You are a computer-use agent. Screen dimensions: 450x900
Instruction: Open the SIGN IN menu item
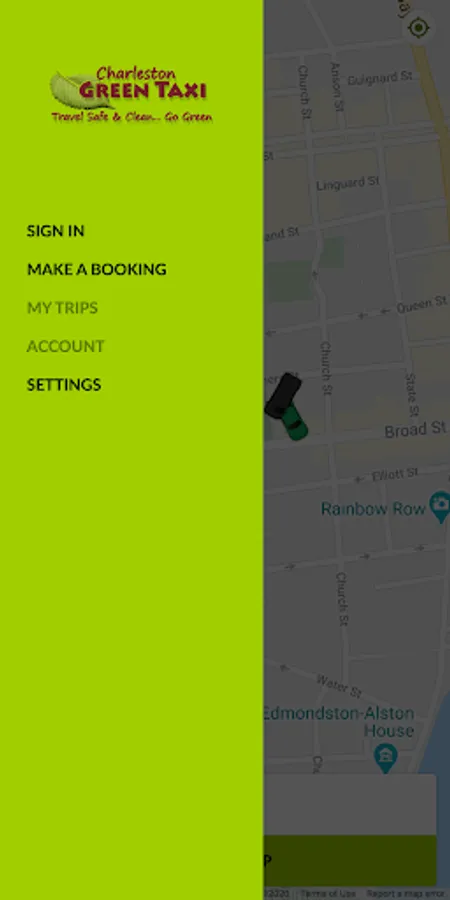click(56, 231)
